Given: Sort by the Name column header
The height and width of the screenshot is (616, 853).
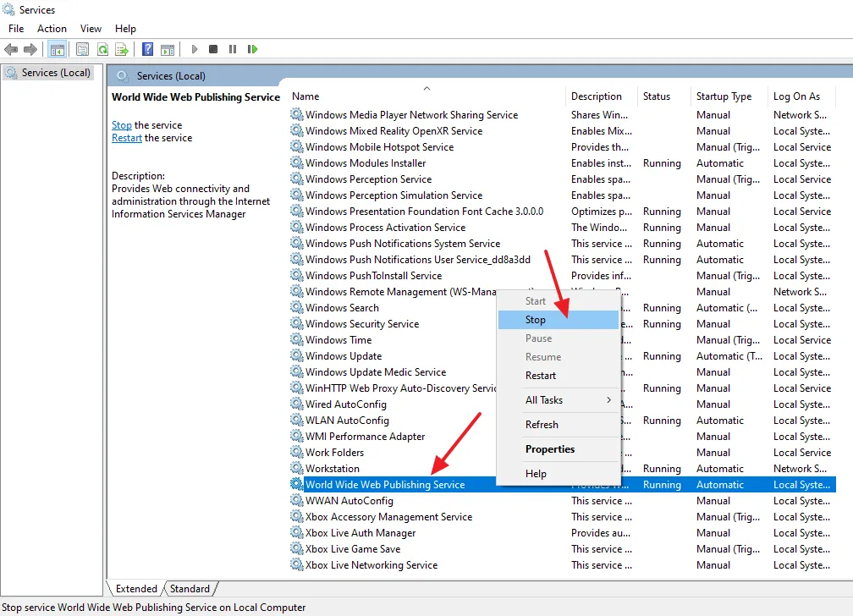Looking at the screenshot, I should pos(426,96).
